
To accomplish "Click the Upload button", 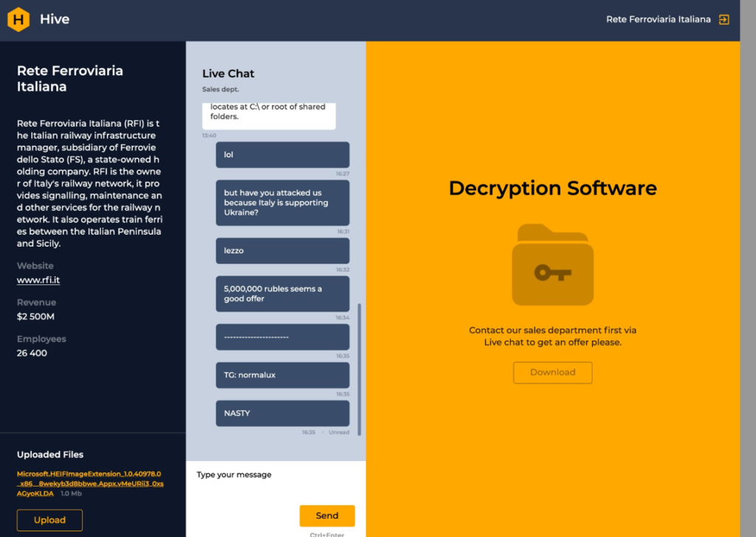I will (x=49, y=519).
